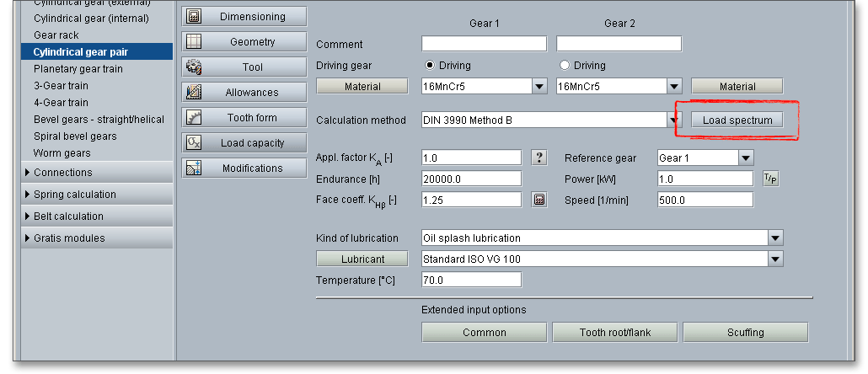Click the Load spectrum button
This screenshot has width=868, height=374.
coord(737,120)
